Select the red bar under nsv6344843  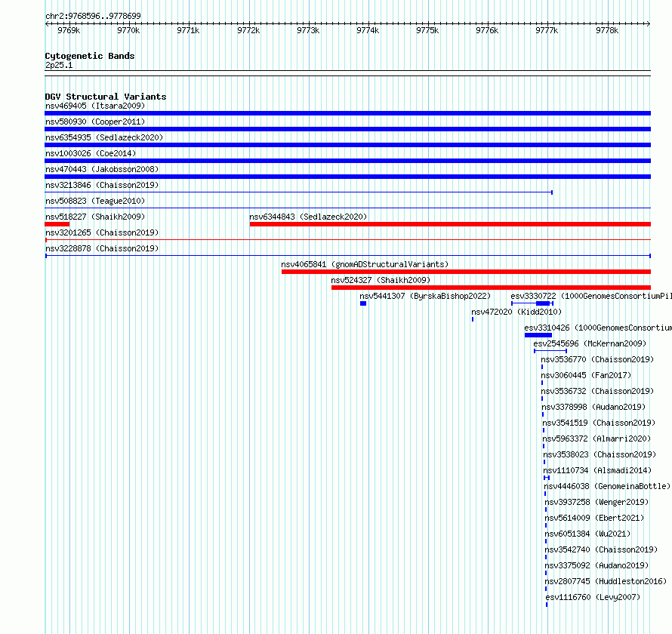451,224
